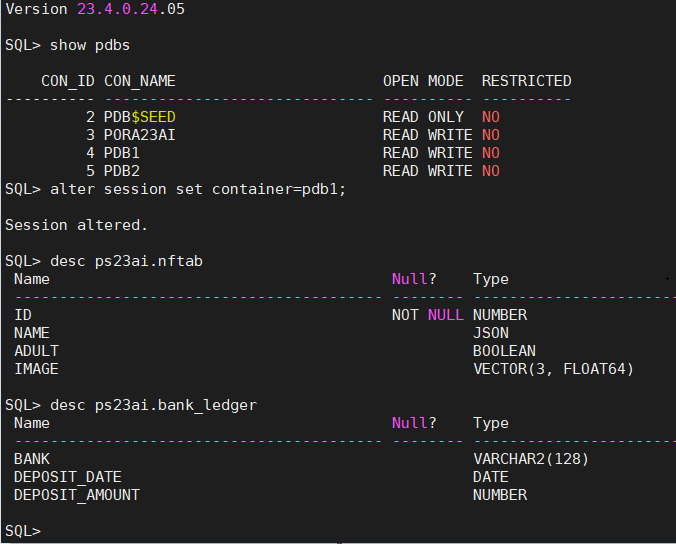Click PDB1 in the pdbs list
This screenshot has height=544, width=676.
[x=122, y=153]
